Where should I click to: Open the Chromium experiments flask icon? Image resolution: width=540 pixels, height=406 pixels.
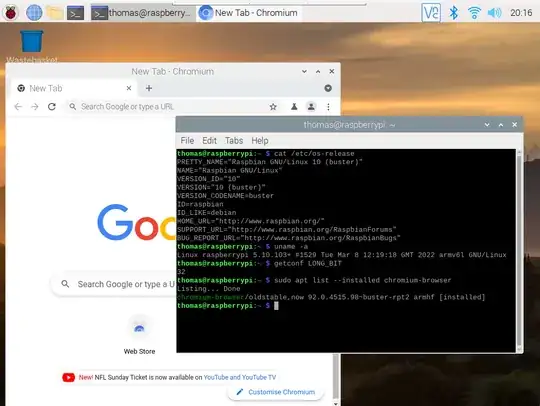(x=294, y=107)
